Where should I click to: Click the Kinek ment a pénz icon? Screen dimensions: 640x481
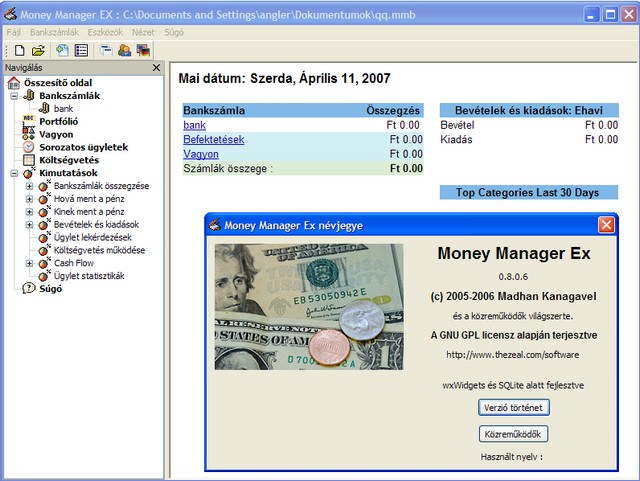(x=44, y=212)
